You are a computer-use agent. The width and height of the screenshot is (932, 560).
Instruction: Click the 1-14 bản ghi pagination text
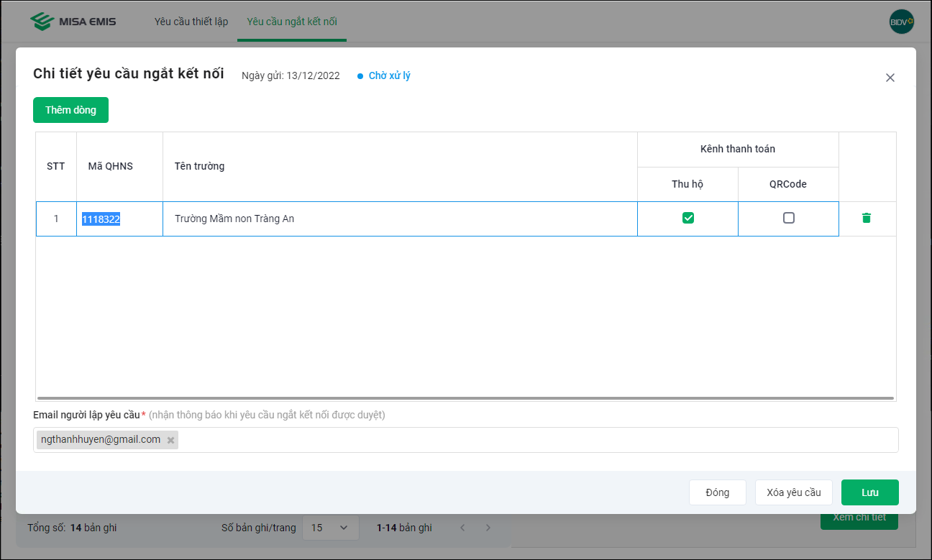click(404, 528)
